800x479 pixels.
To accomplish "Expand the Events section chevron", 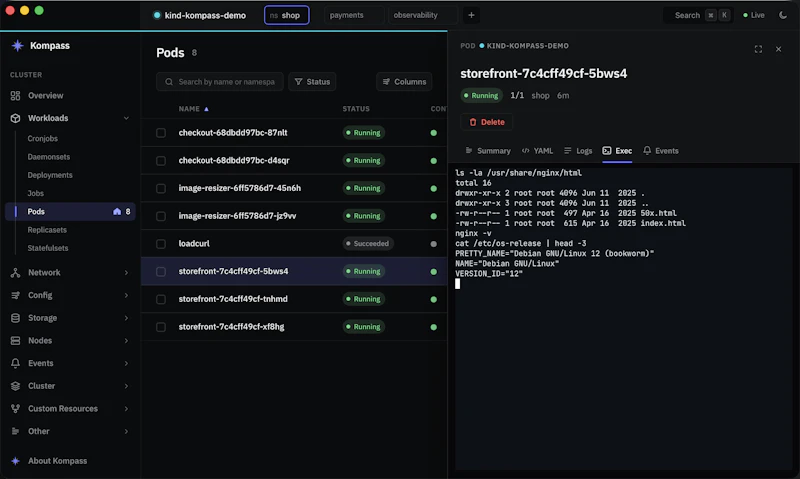I will tap(126, 363).
